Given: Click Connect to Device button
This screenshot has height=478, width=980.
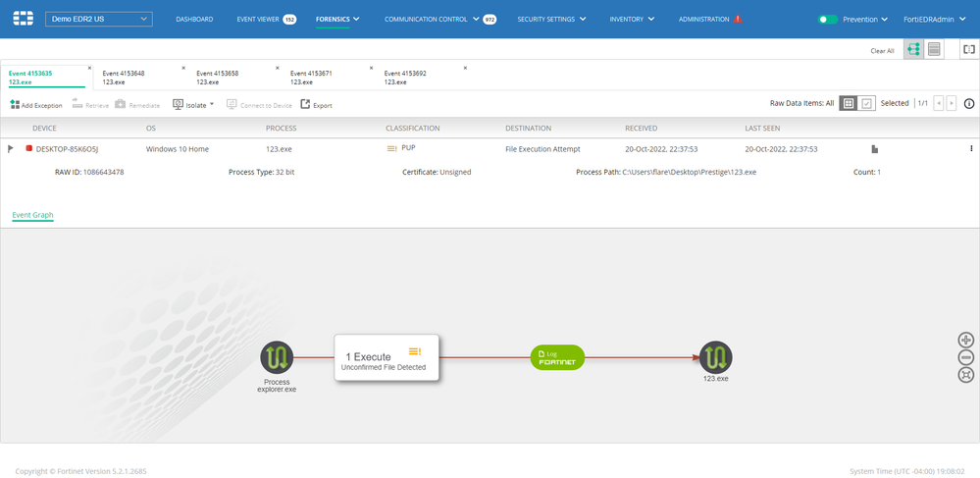Looking at the screenshot, I should 259,105.
